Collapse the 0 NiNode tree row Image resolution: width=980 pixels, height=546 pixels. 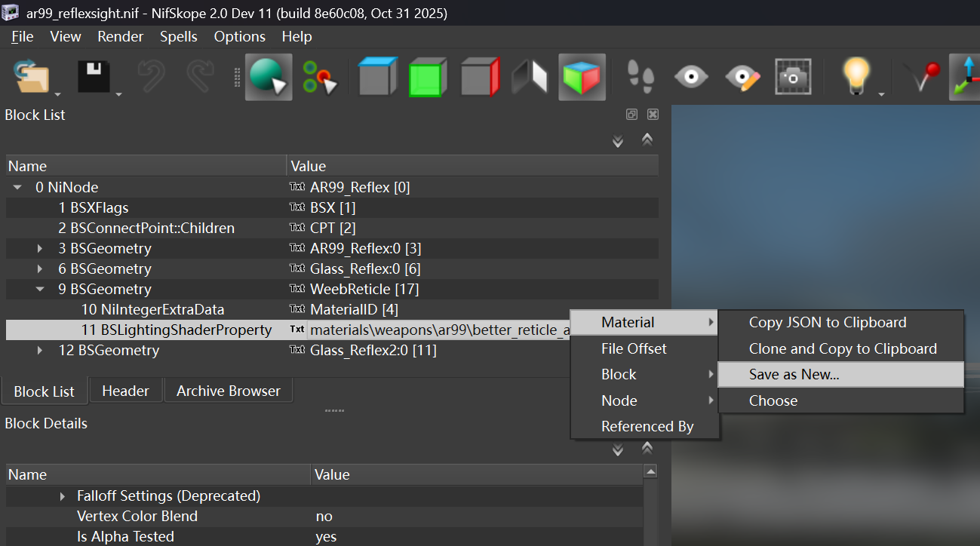(17, 187)
